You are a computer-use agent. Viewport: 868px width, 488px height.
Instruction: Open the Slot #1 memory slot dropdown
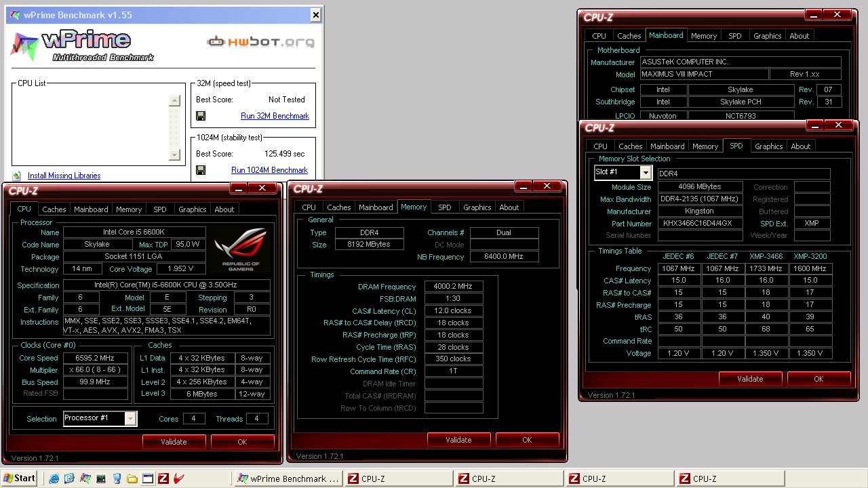coord(646,173)
